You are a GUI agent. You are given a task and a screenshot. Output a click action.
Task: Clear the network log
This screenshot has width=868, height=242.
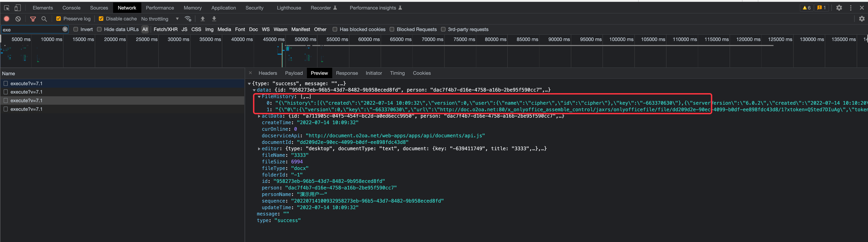click(18, 19)
